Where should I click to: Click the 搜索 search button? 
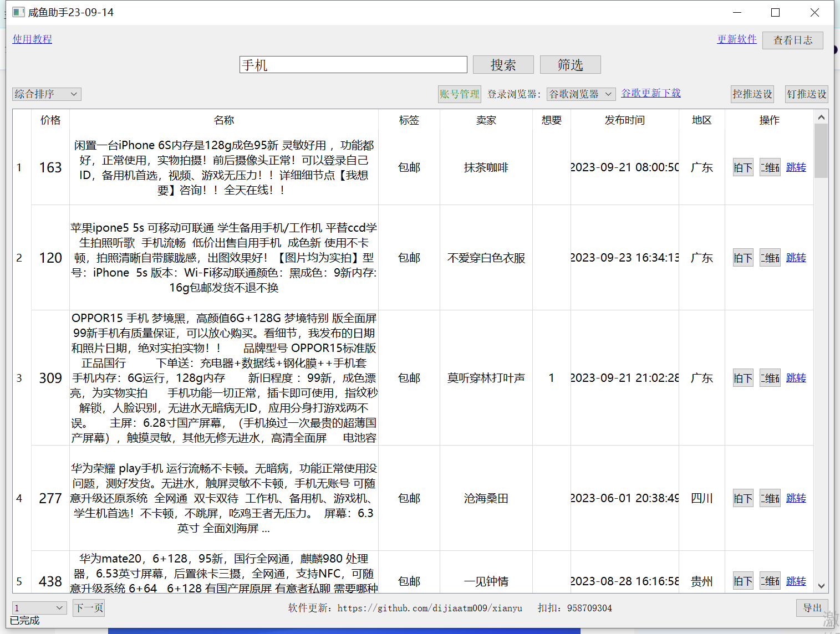pos(502,64)
